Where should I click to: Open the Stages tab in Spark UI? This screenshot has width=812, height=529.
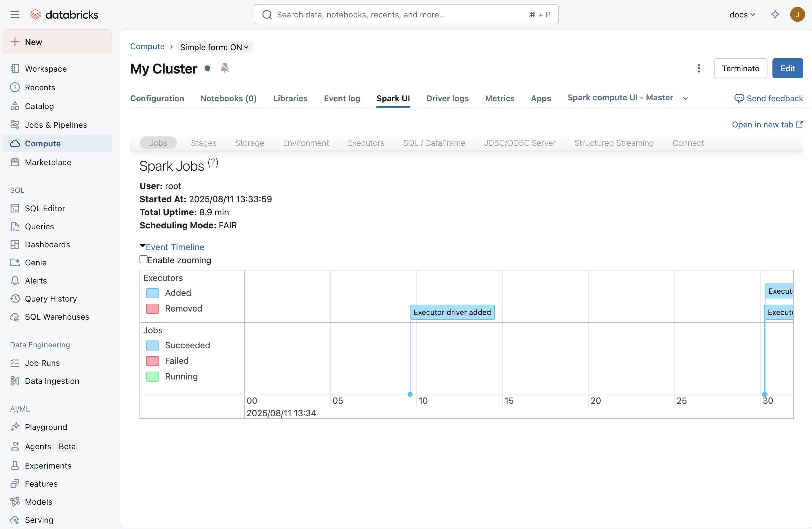203,143
